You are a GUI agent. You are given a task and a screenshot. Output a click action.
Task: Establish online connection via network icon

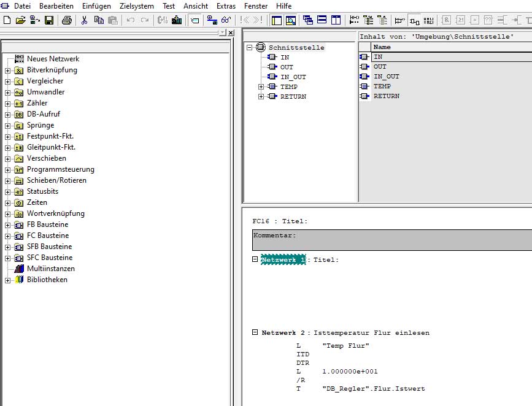pos(212,20)
